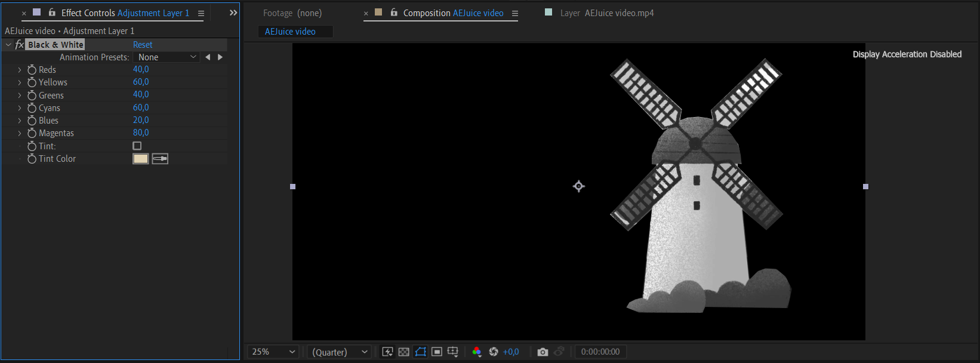Open Fast Previews options
The height and width of the screenshot is (363, 980).
(x=388, y=352)
